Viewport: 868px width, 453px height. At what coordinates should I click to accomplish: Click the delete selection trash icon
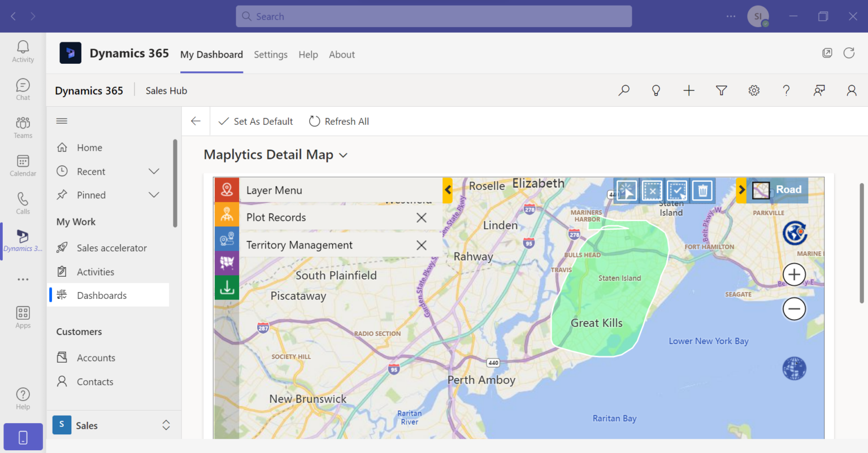coord(702,190)
